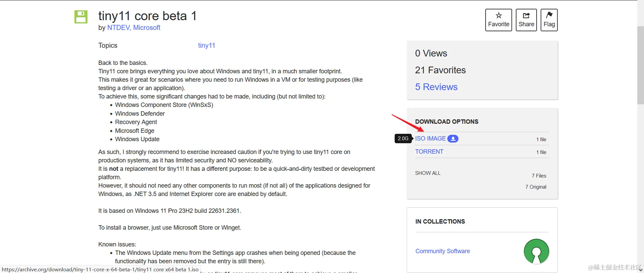Open the TORRENT download option
644x273 pixels.
click(x=429, y=152)
